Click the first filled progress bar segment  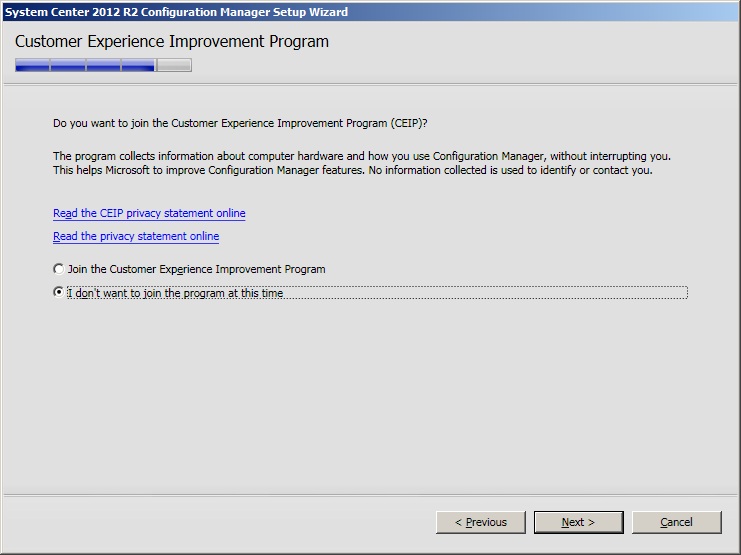coord(32,66)
